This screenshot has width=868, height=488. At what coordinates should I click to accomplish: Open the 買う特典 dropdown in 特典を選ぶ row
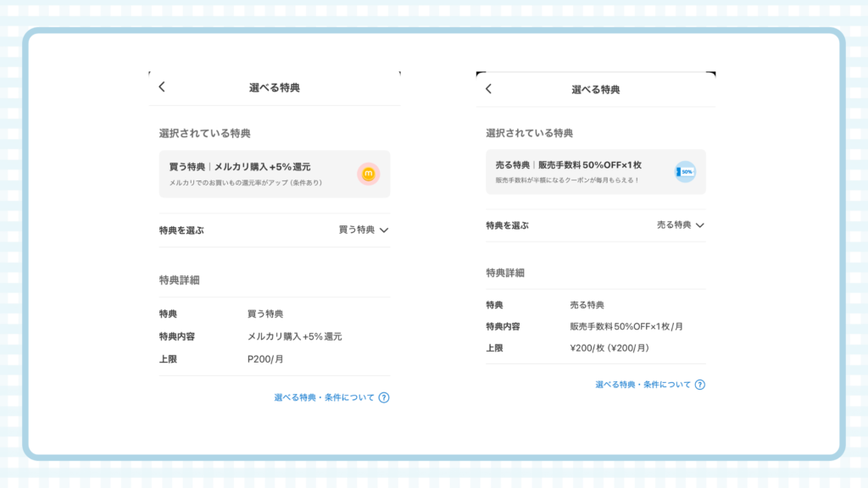[357, 230]
